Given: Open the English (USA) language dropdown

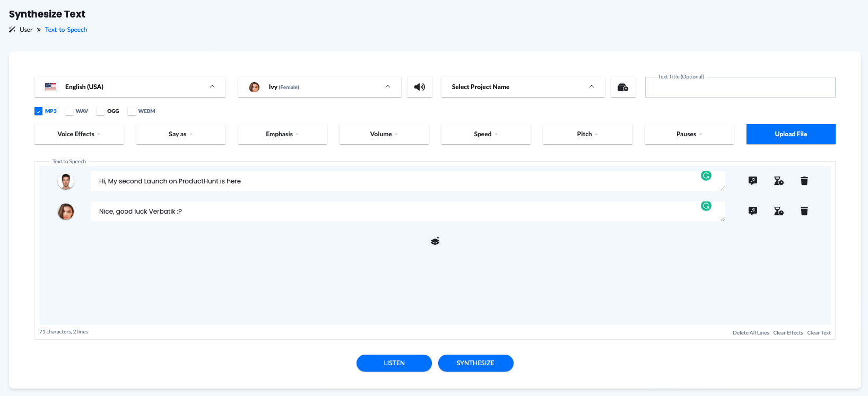Looking at the screenshot, I should (x=130, y=87).
